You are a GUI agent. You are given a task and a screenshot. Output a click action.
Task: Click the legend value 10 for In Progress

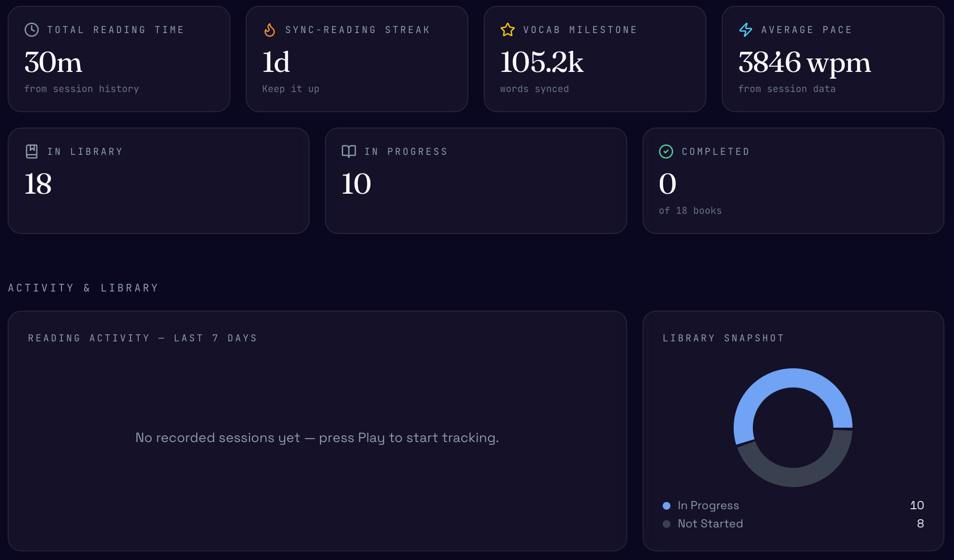click(917, 505)
